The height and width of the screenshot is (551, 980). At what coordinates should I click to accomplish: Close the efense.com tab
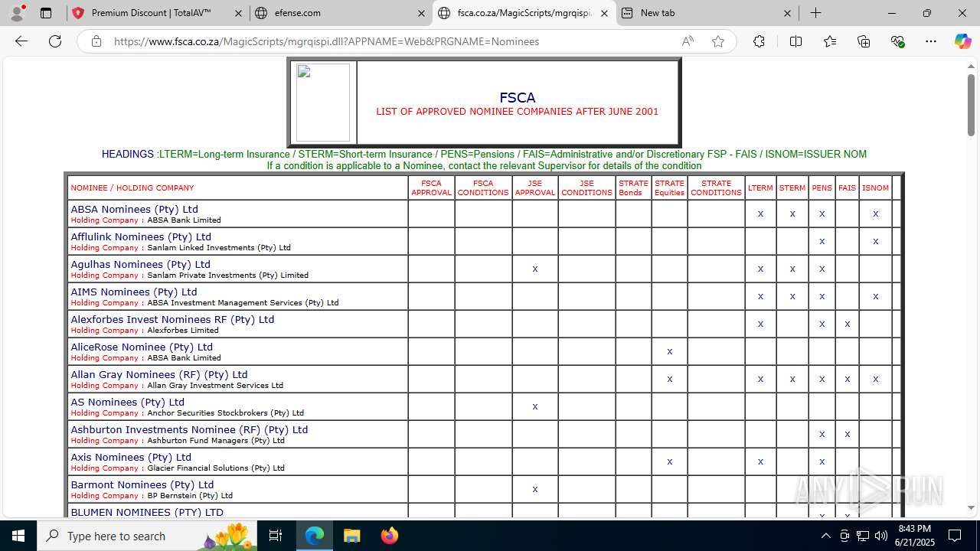pos(421,13)
